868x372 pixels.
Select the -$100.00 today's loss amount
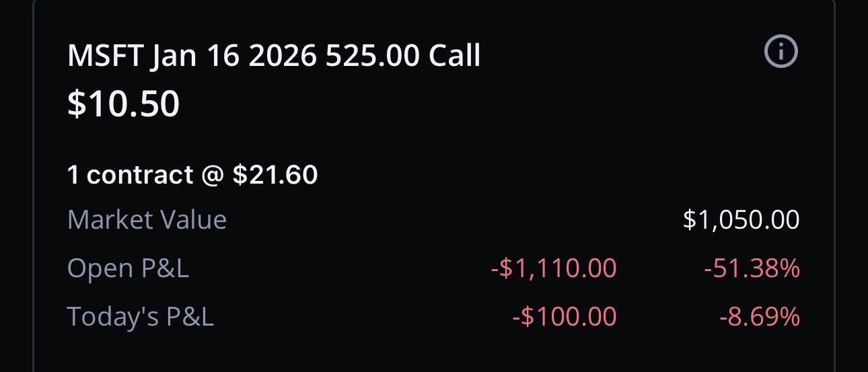click(564, 316)
